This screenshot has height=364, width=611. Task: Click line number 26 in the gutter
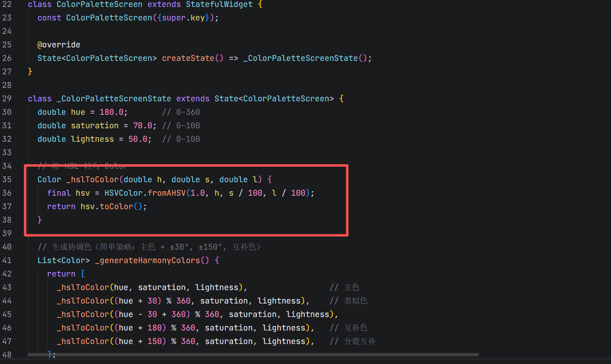coord(7,58)
